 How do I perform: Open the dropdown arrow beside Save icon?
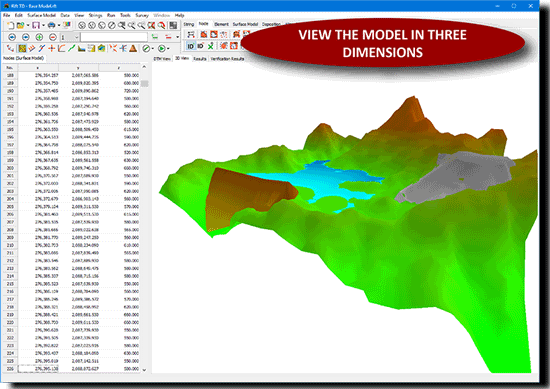[x=43, y=25]
